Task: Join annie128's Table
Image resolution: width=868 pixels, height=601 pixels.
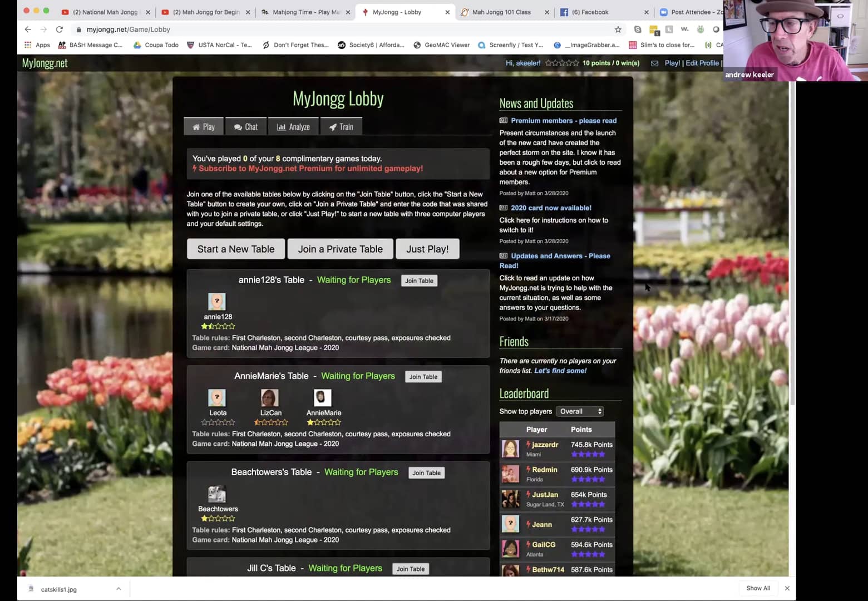Action: 419,280
